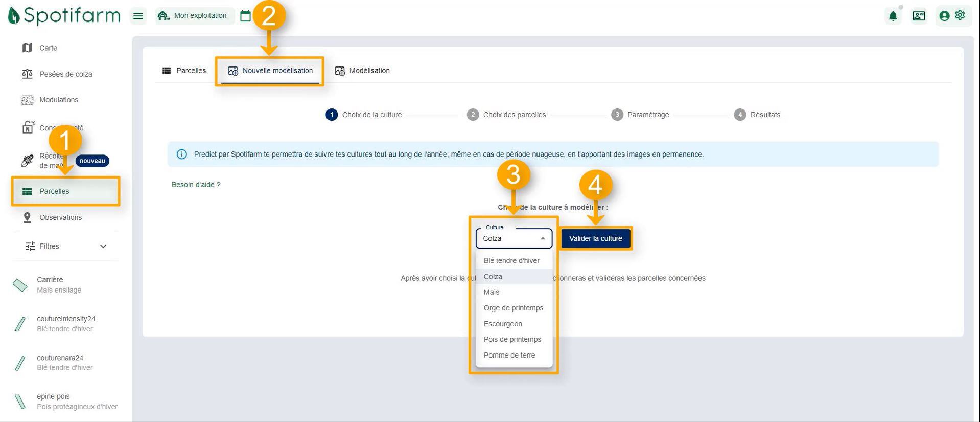Open user account settings icon
Screen dimensions: 980x422
pos(952,16)
